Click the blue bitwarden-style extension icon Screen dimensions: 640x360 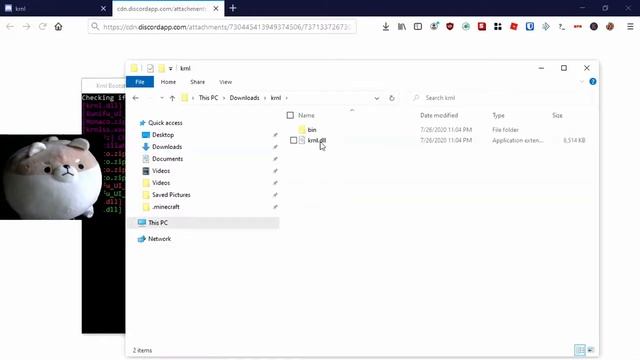pos(530,27)
